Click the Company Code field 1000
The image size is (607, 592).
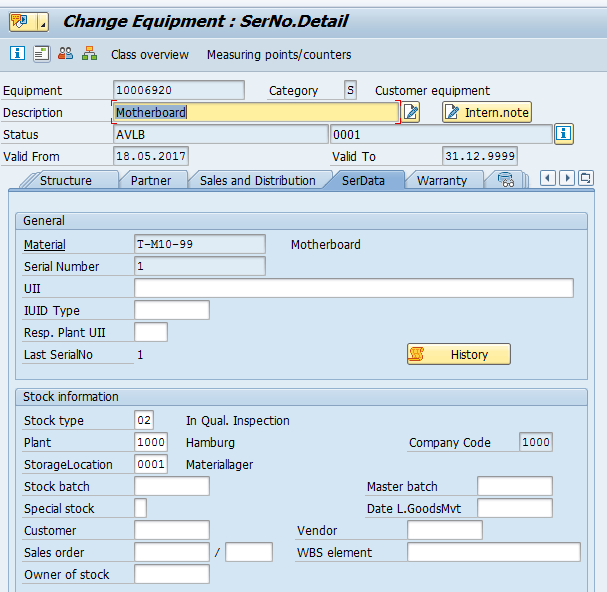tap(536, 442)
